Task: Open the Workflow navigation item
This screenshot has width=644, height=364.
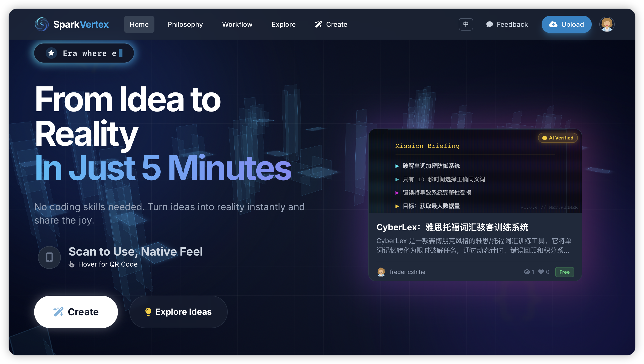Action: (x=237, y=24)
